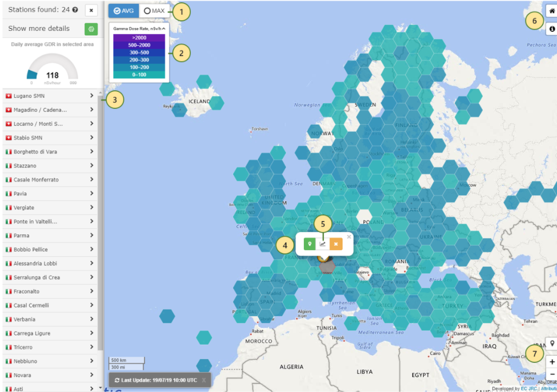This screenshot has width=557, height=392.
Task: Expand Locarno / Monti S station row
Action: (50, 124)
